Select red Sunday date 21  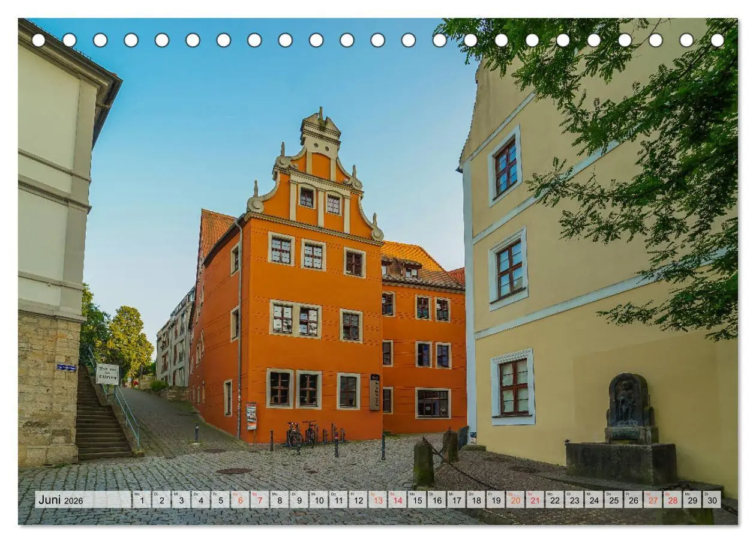click(535, 500)
